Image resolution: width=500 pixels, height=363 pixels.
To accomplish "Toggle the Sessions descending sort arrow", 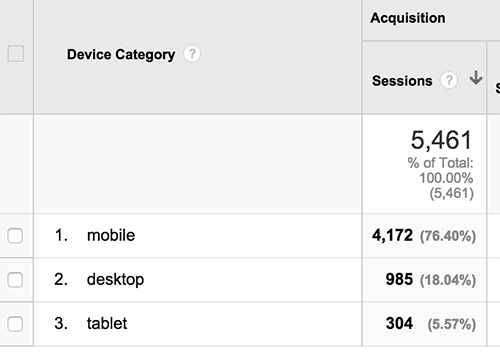I will pyautogui.click(x=476, y=78).
